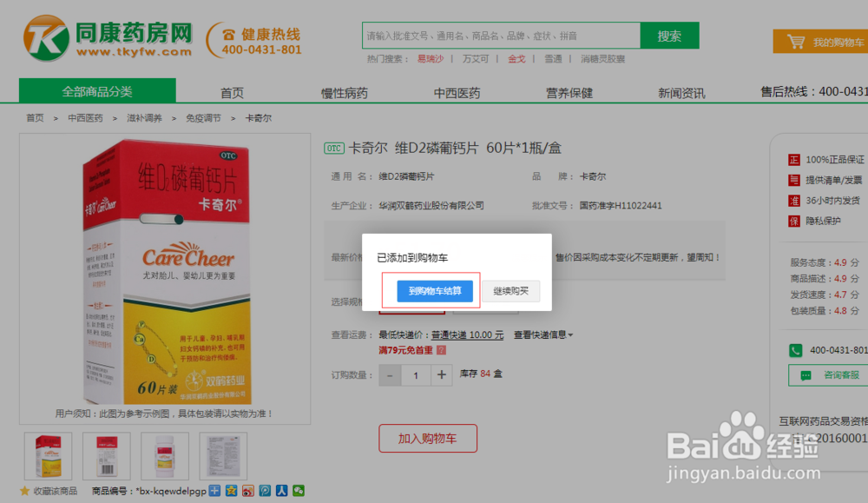This screenshot has width=868, height=503.
Task: Focus the product search input field
Action: tap(502, 36)
